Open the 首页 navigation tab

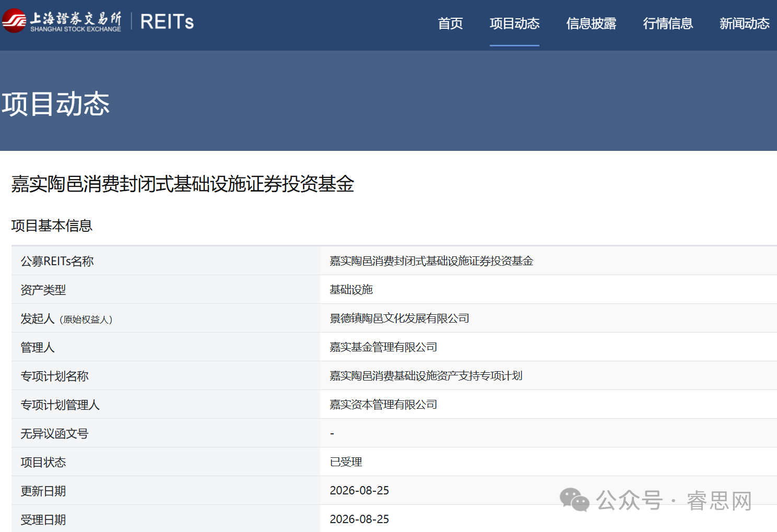450,23
